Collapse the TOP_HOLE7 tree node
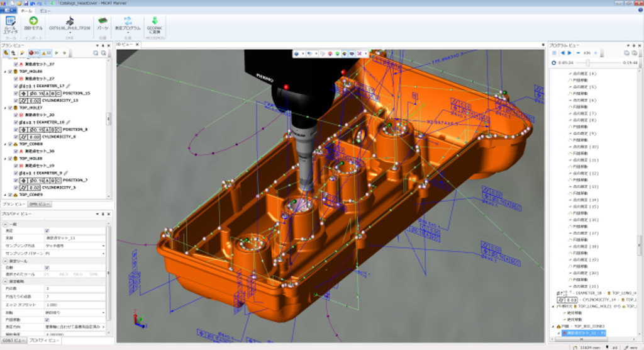The image size is (644, 350). pos(5,108)
